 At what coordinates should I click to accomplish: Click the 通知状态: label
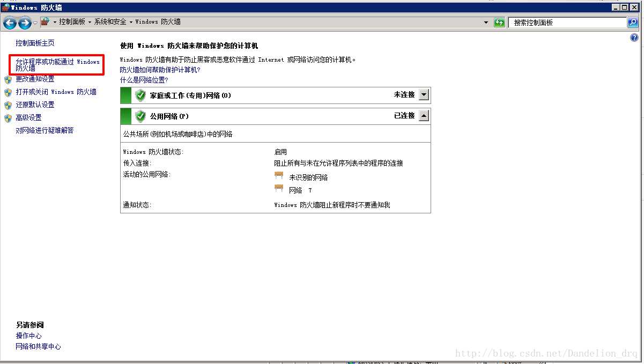[137, 205]
